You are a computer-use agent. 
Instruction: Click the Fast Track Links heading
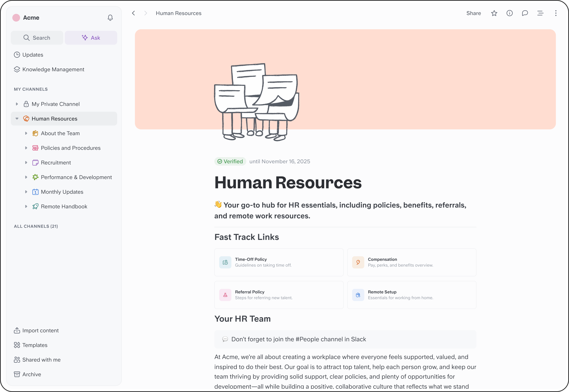point(247,237)
